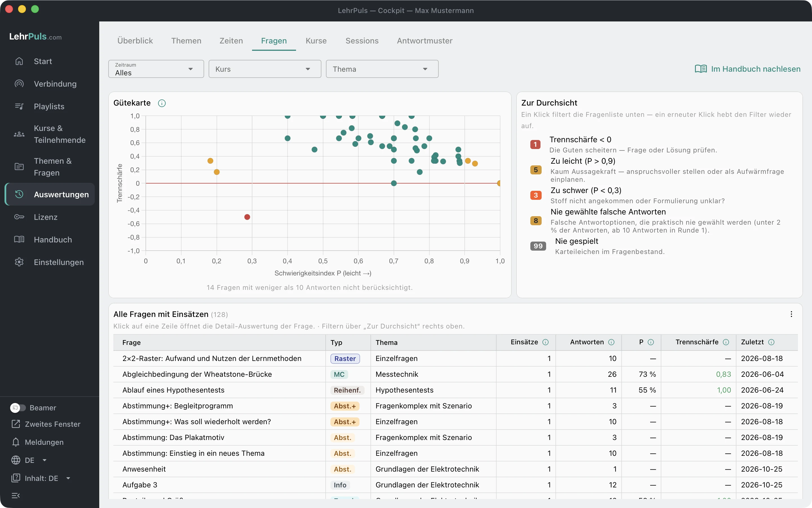Open the DE language dropdown
812x508 pixels.
29,460
